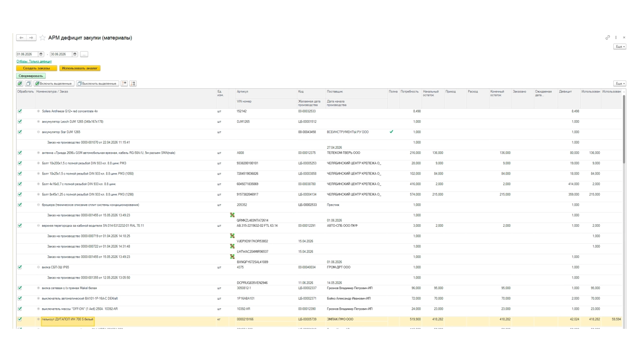
Task: Click the Включить выделенные button
Action: tap(54, 83)
